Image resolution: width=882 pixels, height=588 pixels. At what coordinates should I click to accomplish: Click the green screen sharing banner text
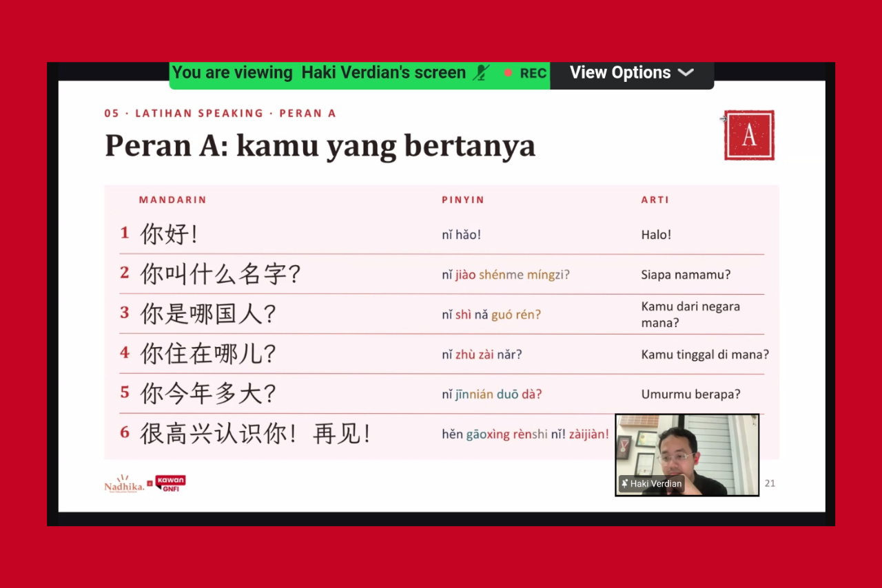319,73
